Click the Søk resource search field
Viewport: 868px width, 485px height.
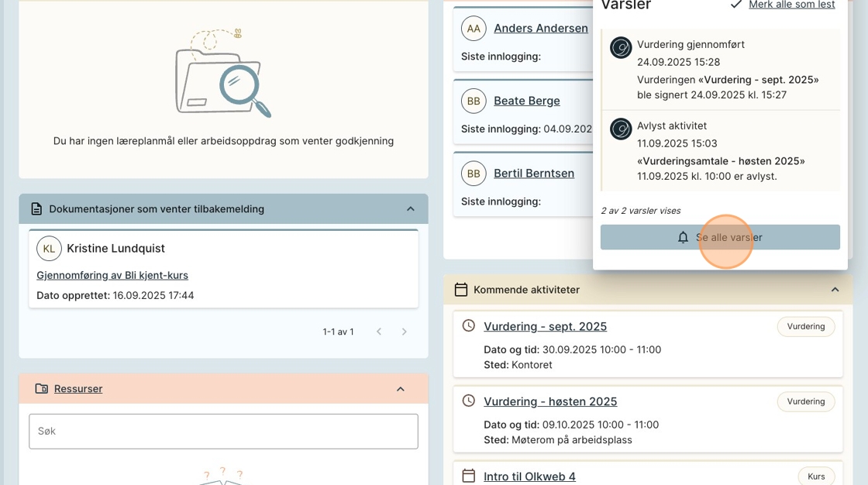click(x=223, y=431)
